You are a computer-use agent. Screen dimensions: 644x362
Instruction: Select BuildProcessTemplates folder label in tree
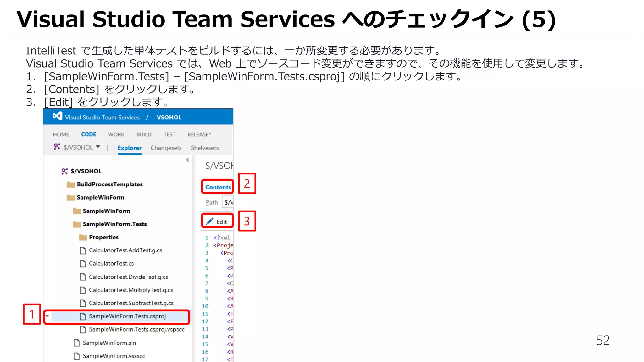point(110,184)
